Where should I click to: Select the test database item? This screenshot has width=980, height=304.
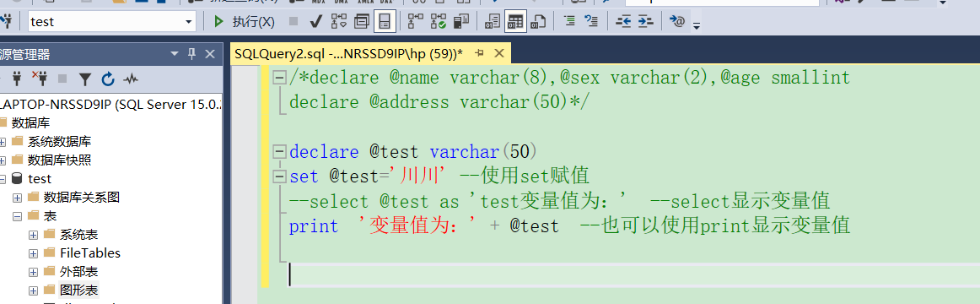[40, 179]
